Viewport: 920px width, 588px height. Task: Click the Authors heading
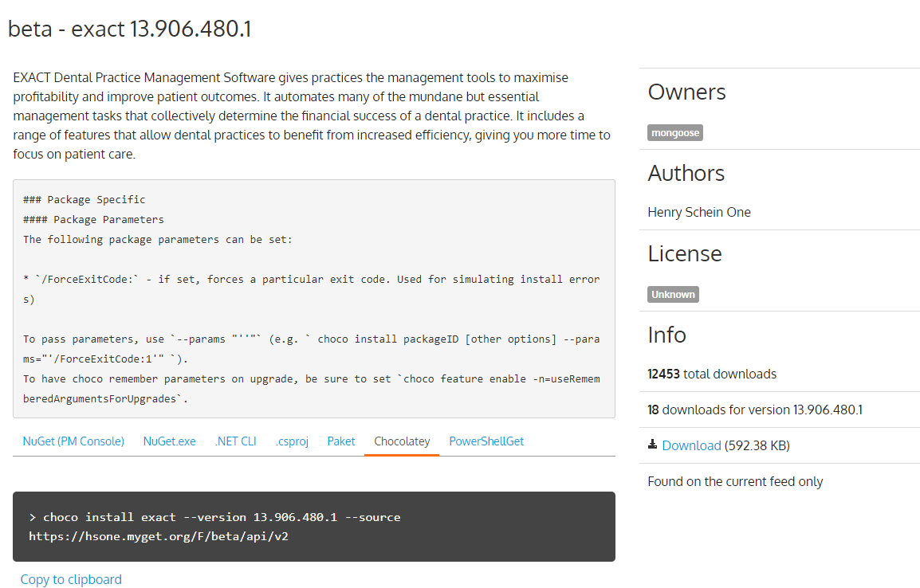(x=686, y=173)
